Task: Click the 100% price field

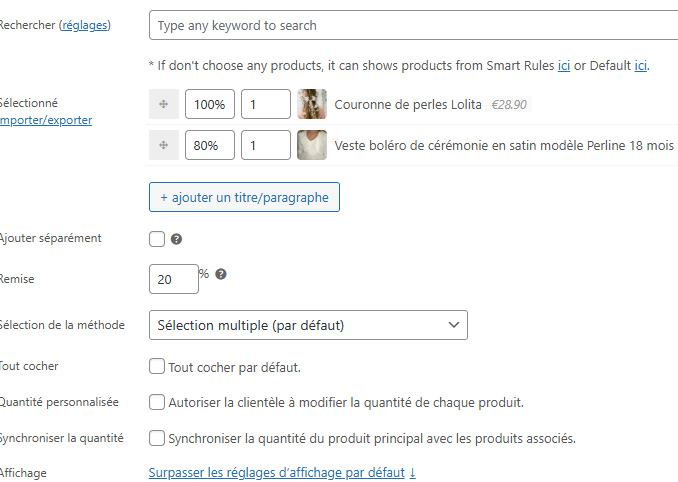Action: click(x=210, y=105)
